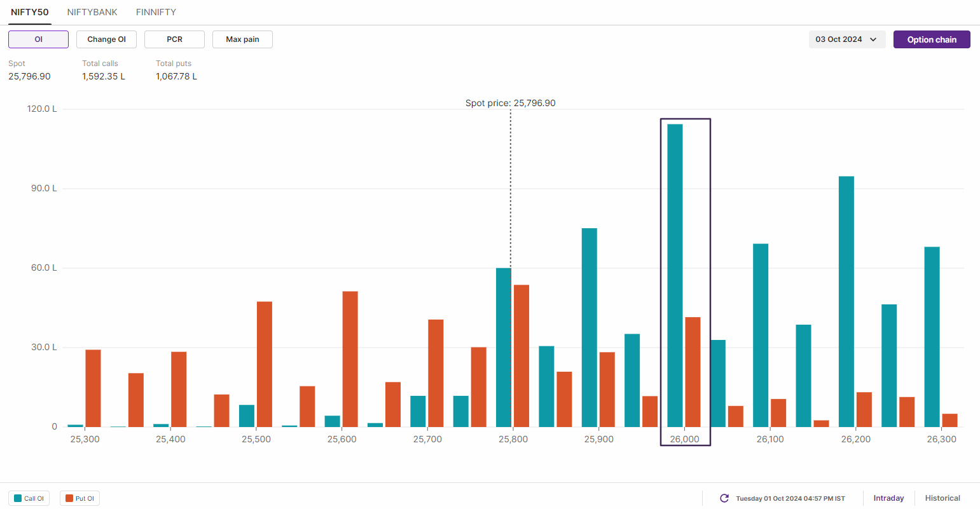Click the 26,300 strike call OI bar
980x509 pixels.
coord(932,337)
